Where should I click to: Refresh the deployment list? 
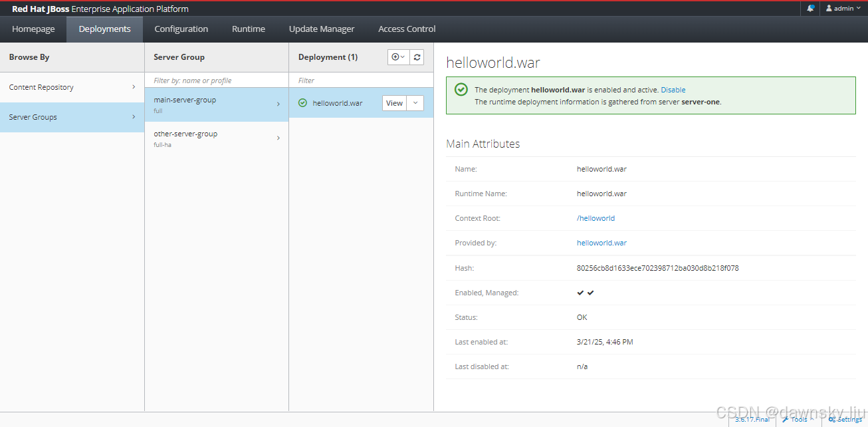click(417, 57)
